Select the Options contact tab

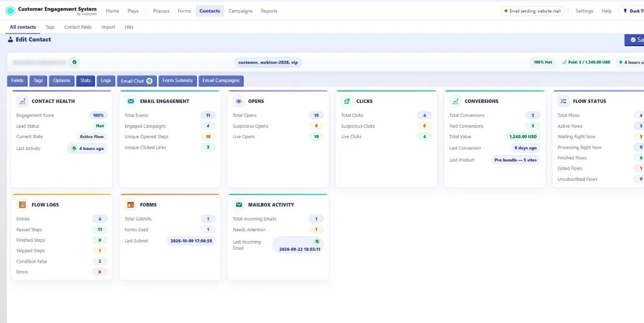(62, 80)
